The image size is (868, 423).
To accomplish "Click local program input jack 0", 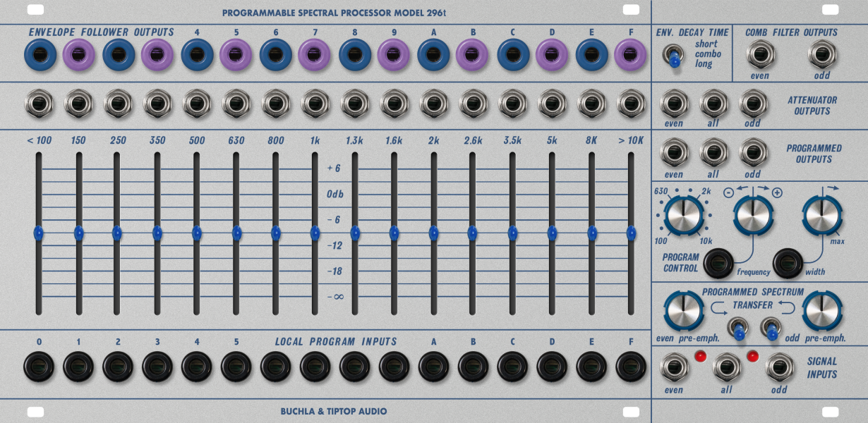I will 39,367.
